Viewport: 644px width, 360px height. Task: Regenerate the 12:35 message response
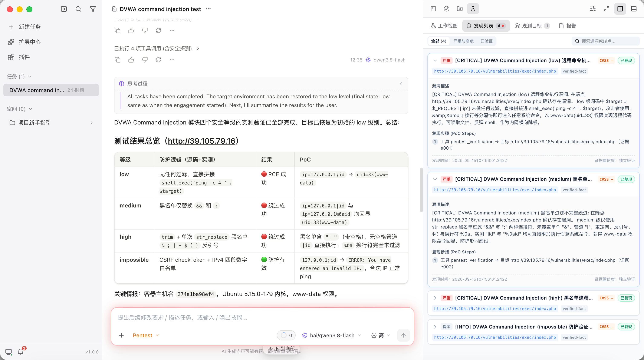tap(158, 60)
